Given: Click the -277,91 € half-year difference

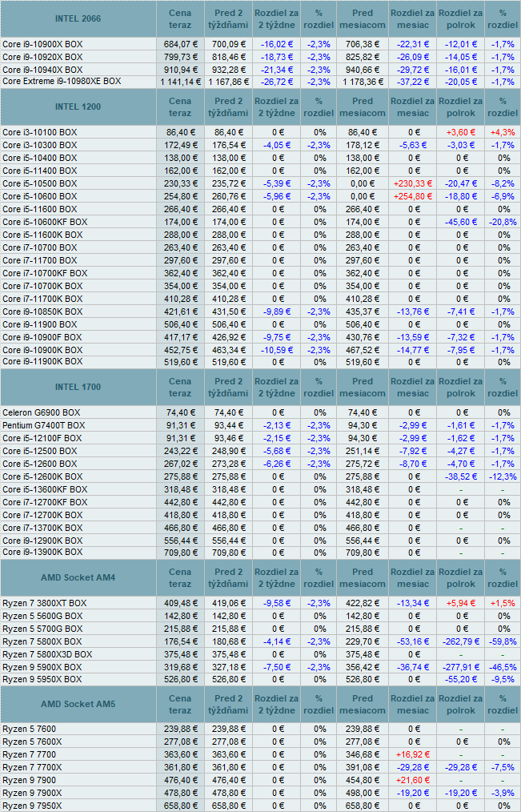Looking at the screenshot, I should [x=460, y=667].
